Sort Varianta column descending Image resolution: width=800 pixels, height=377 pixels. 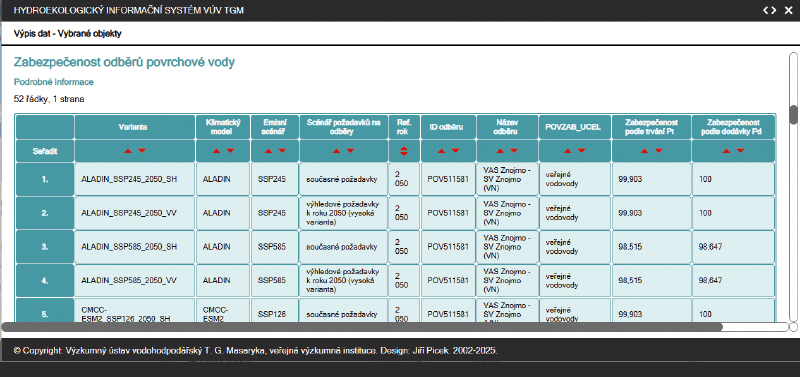(x=142, y=151)
